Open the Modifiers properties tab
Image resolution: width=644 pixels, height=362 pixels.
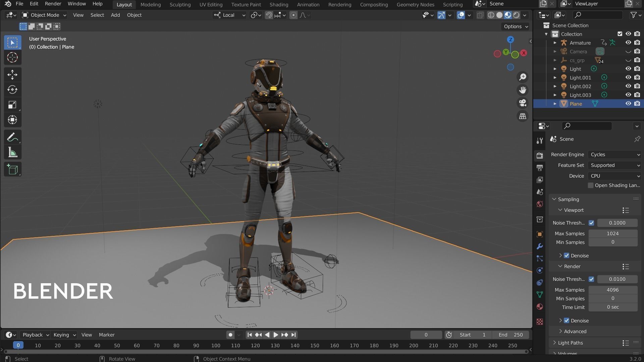tap(540, 246)
